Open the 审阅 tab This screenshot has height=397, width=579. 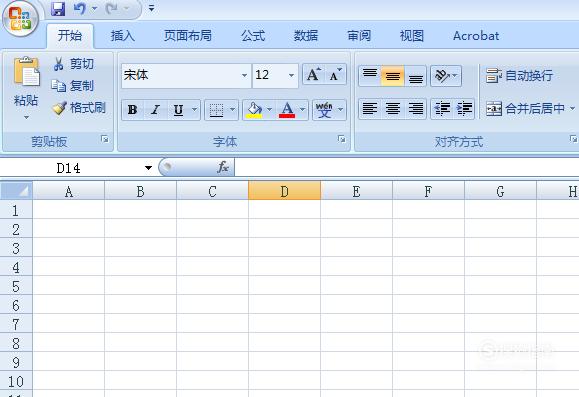click(x=359, y=36)
